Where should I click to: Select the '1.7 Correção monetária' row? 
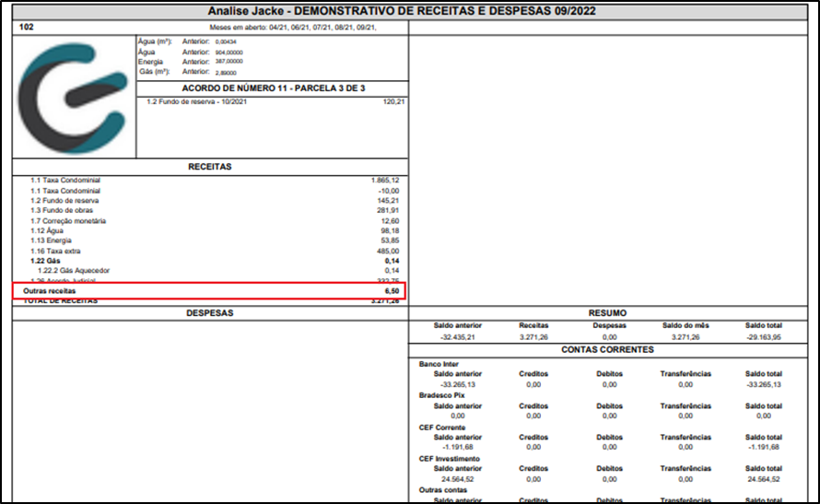point(215,221)
